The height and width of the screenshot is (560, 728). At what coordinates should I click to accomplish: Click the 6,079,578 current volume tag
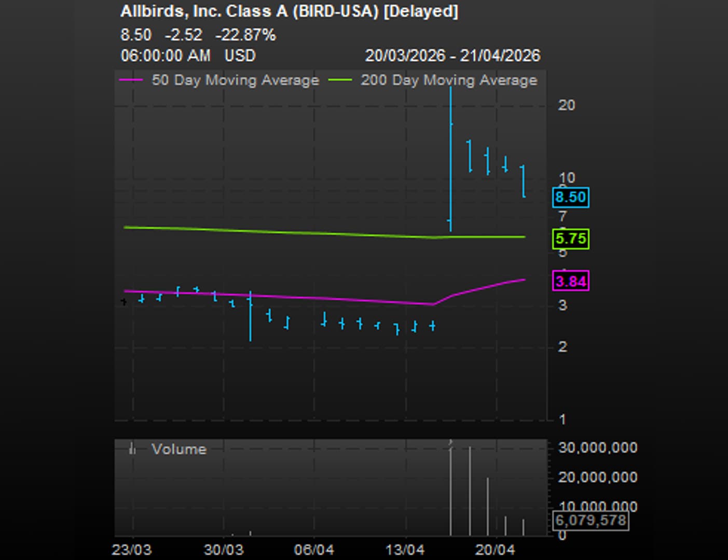(x=590, y=520)
